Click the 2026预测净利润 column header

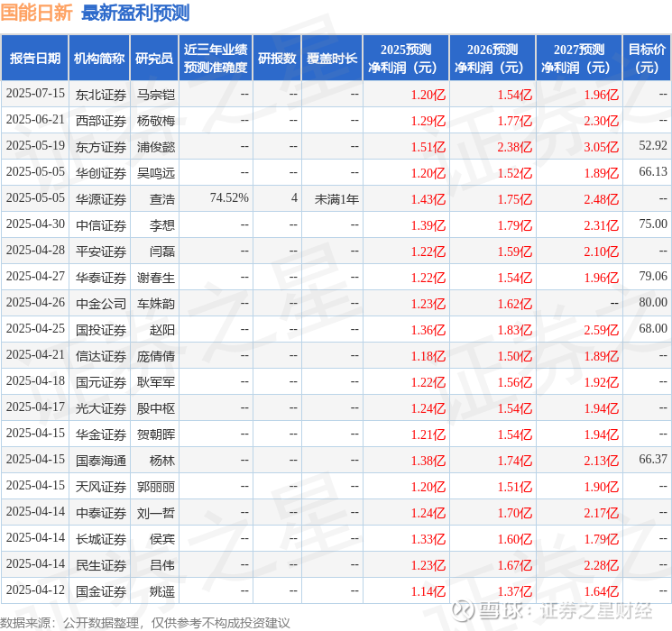[x=492, y=59]
